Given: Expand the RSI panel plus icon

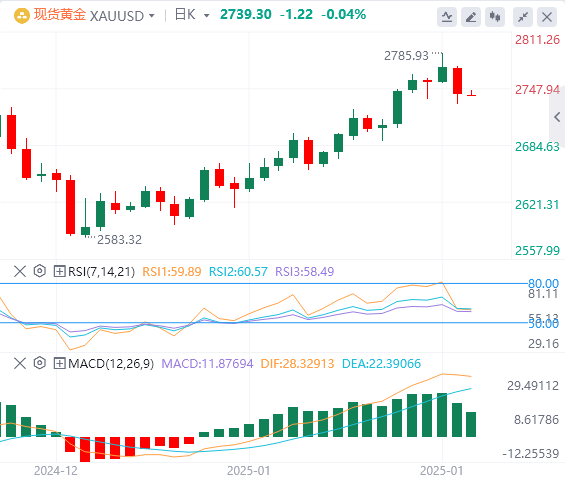Looking at the screenshot, I should coord(59,271).
